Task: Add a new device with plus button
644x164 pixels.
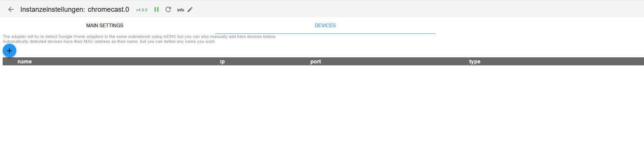Action: [9, 50]
